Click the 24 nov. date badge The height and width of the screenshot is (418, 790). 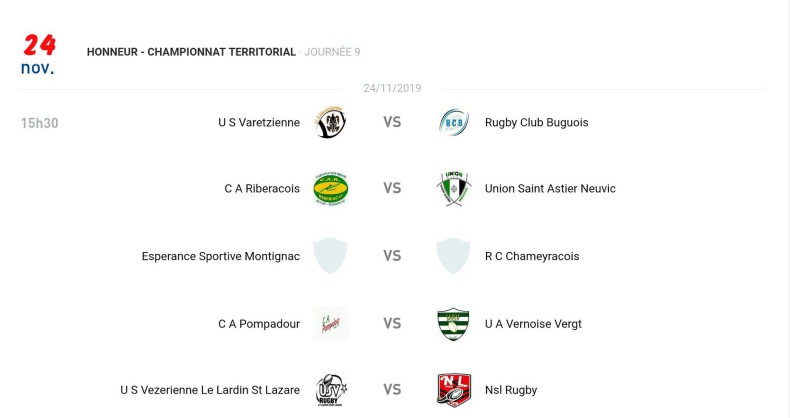click(x=38, y=54)
